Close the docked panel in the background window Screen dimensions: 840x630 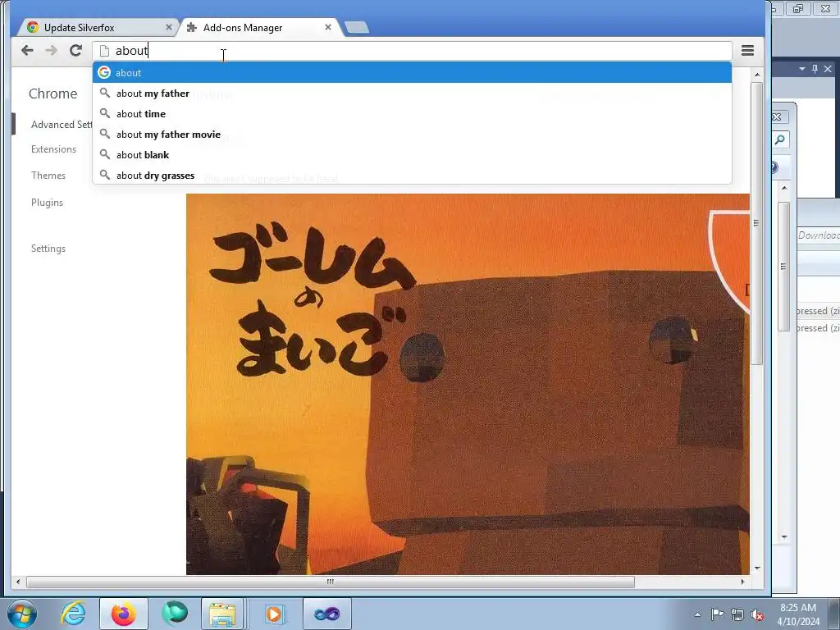(828, 69)
